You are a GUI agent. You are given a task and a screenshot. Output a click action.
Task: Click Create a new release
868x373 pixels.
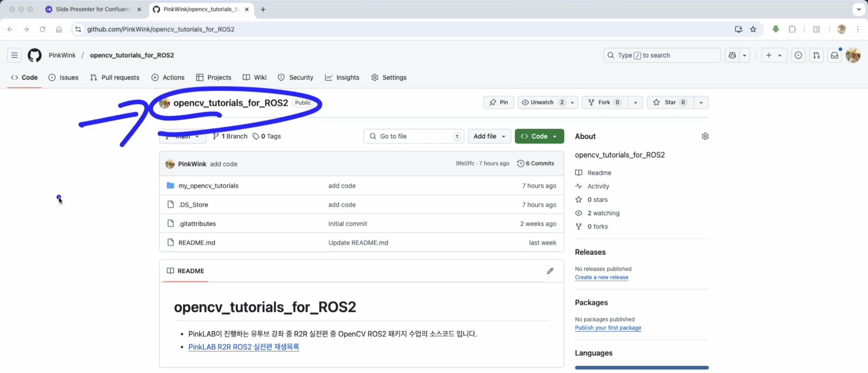point(602,277)
